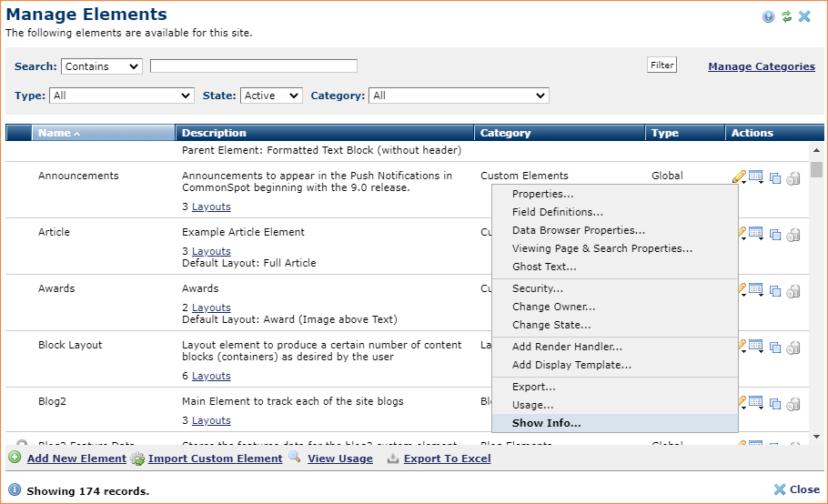Delete the Awards element

click(x=793, y=291)
